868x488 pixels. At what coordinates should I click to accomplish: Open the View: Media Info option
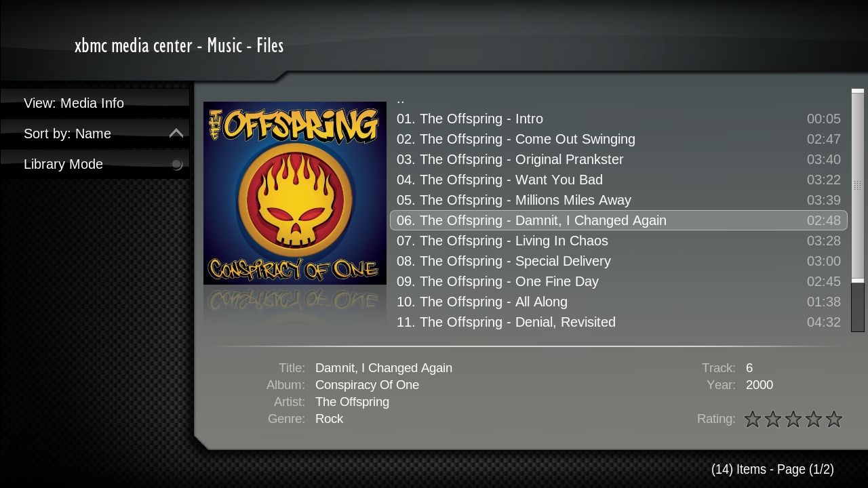click(95, 103)
